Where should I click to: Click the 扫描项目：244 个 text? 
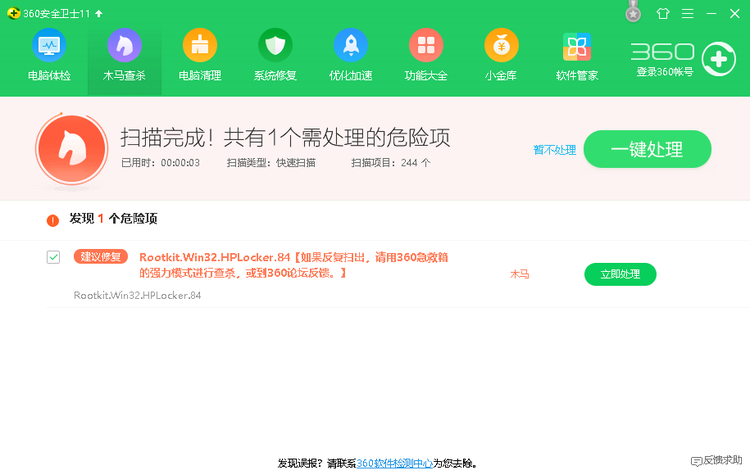[391, 163]
